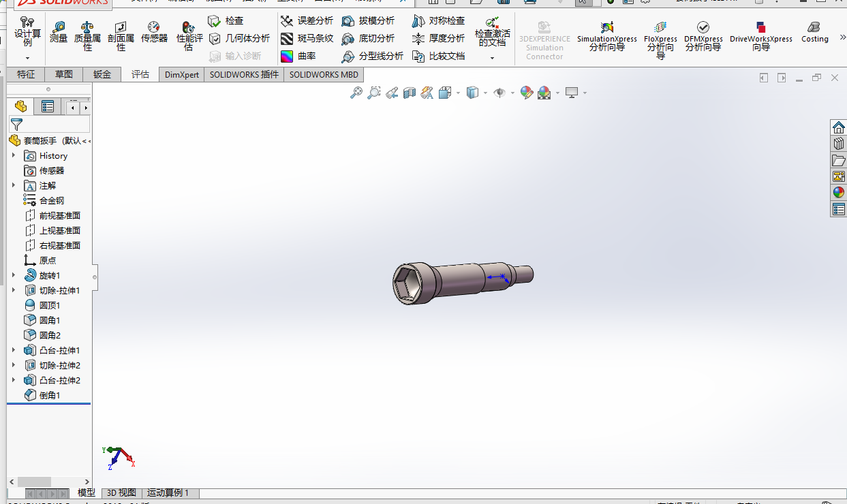The width and height of the screenshot is (847, 504).
Task: Open 剖面属性 section properties
Action: (121, 36)
